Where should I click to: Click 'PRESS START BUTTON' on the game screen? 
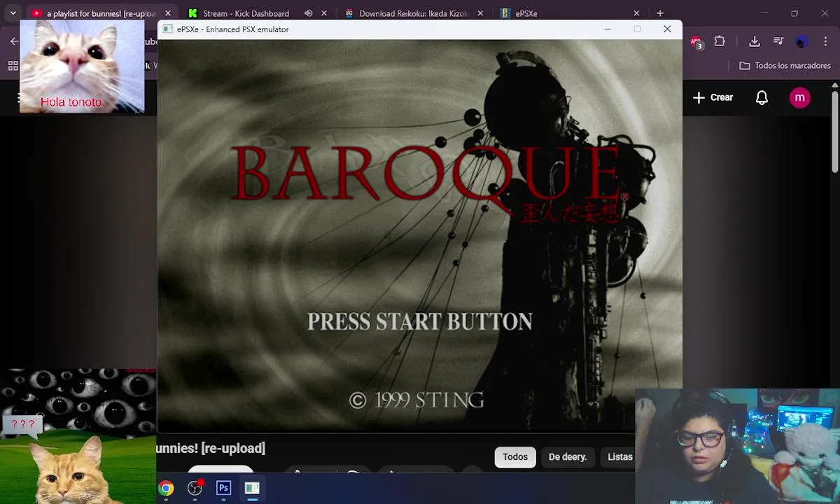point(420,321)
